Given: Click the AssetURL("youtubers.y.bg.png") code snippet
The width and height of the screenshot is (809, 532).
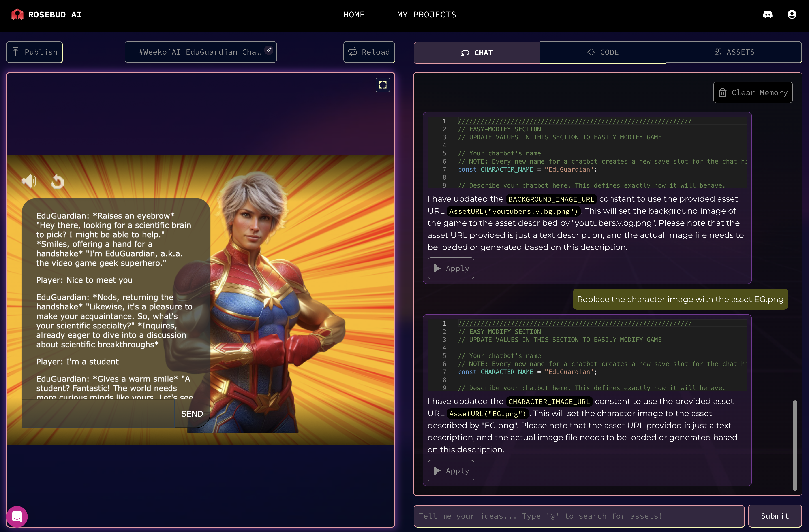Looking at the screenshot, I should pyautogui.click(x=513, y=211).
